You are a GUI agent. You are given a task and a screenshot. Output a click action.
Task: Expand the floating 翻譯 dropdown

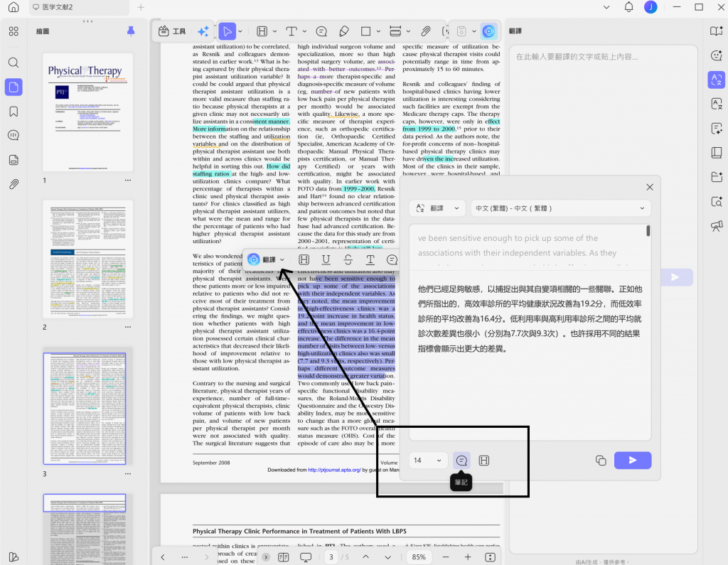click(x=282, y=259)
